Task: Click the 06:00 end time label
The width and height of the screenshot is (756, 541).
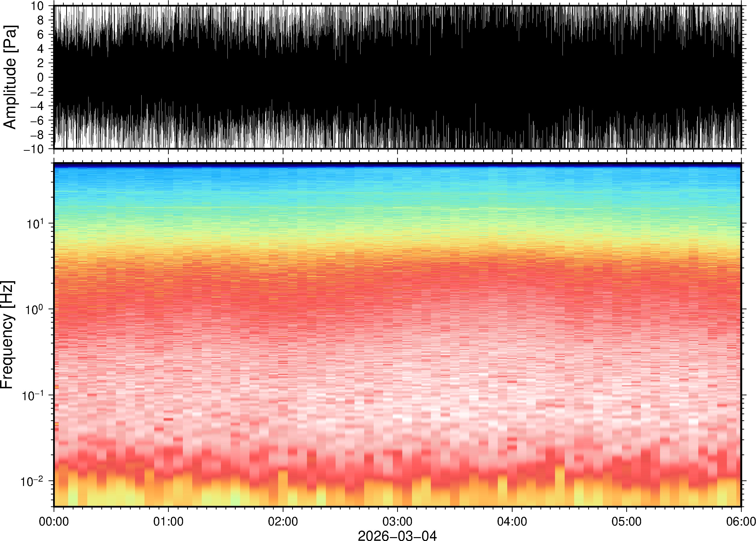Action: [x=741, y=521]
